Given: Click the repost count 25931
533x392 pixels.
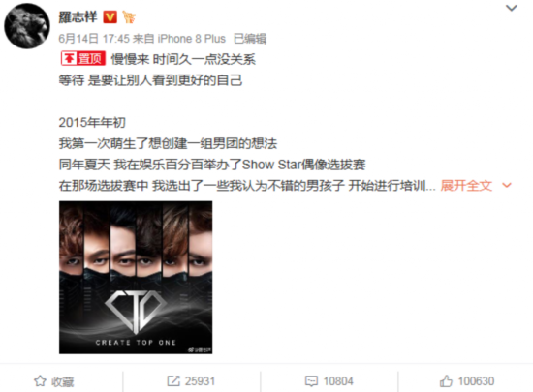Looking at the screenshot, I should click(x=200, y=381).
